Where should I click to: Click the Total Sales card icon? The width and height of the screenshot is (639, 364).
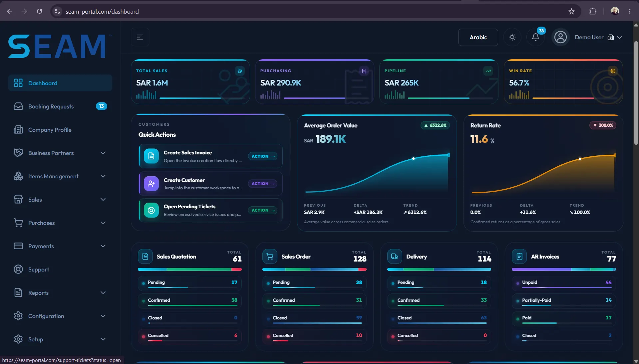(240, 71)
